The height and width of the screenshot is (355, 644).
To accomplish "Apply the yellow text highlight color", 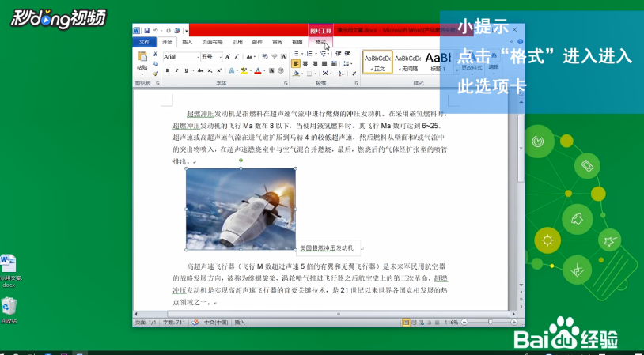I will pos(244,70).
